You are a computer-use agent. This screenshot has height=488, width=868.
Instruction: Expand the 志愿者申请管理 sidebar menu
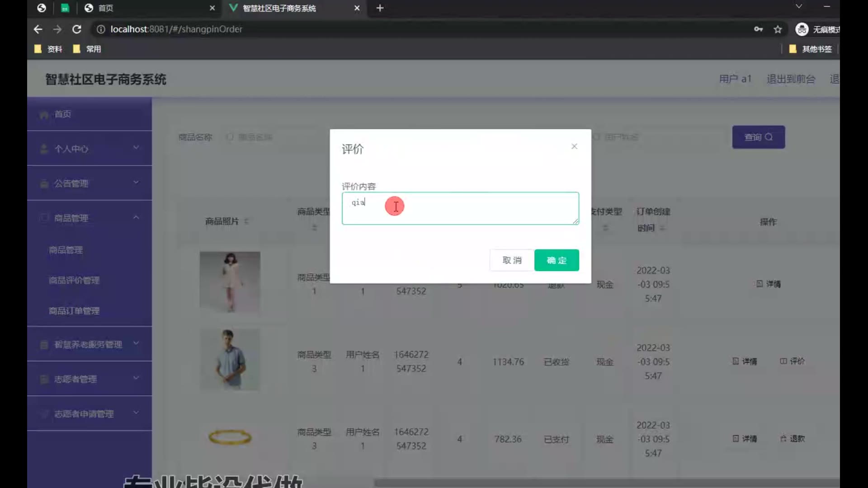point(90,414)
